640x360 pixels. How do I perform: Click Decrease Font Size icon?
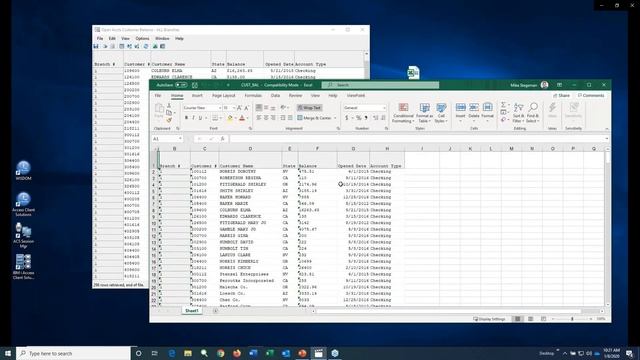tap(246, 108)
